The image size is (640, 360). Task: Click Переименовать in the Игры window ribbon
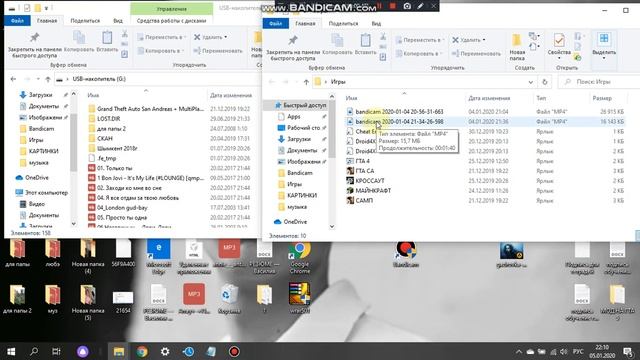pos(476,53)
